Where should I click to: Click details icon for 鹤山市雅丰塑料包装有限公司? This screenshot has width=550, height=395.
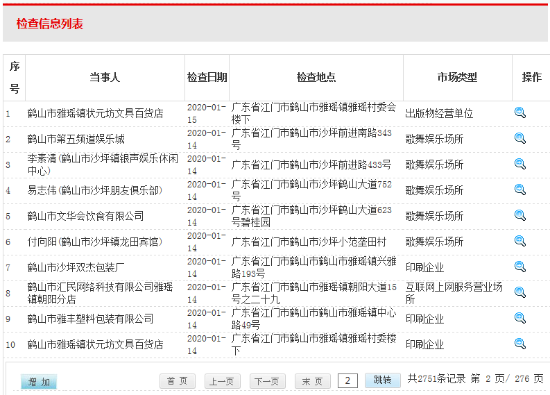(520, 318)
